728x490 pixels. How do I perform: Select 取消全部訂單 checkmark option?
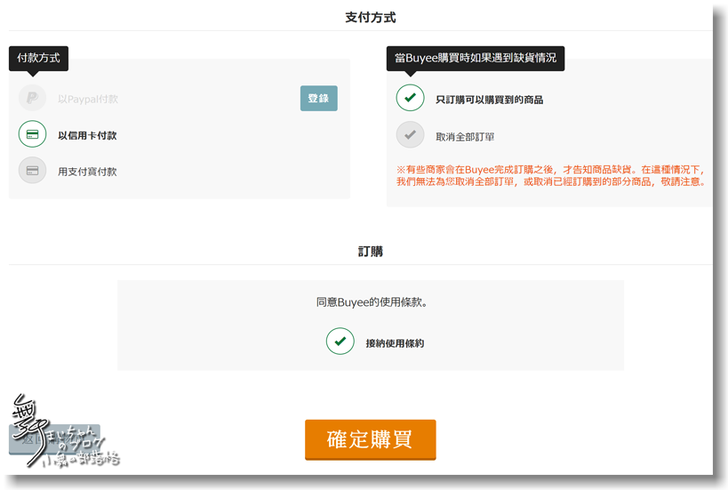[410, 135]
